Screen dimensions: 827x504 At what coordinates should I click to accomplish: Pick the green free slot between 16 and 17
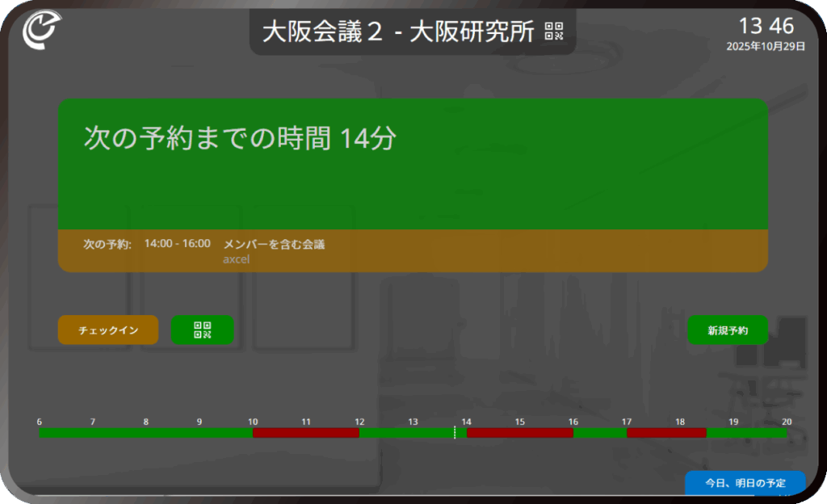(x=599, y=433)
